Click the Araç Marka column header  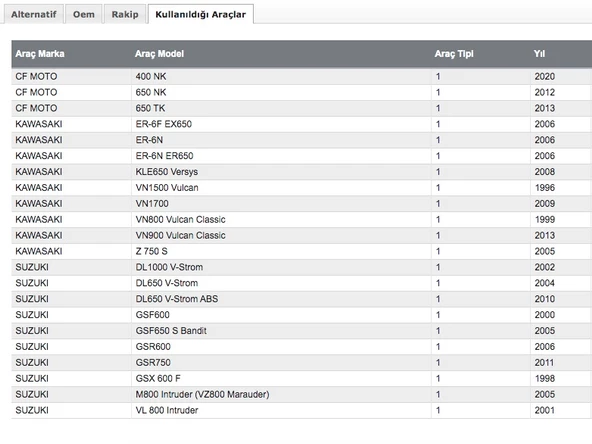40,54
